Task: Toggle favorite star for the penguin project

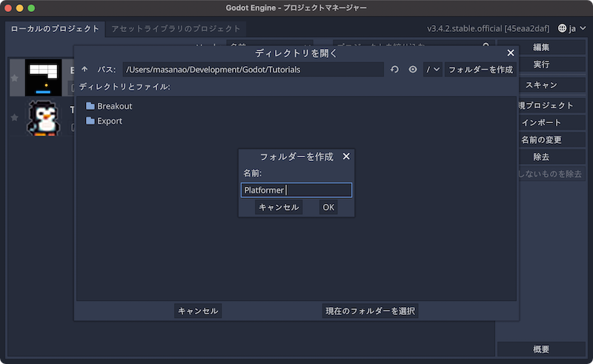Action: (14, 117)
